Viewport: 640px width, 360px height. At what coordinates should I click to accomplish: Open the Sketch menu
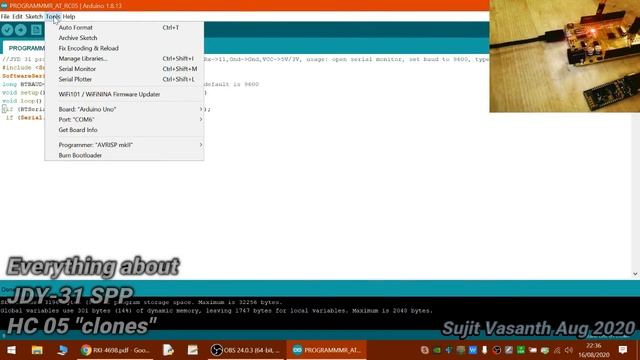coord(34,17)
